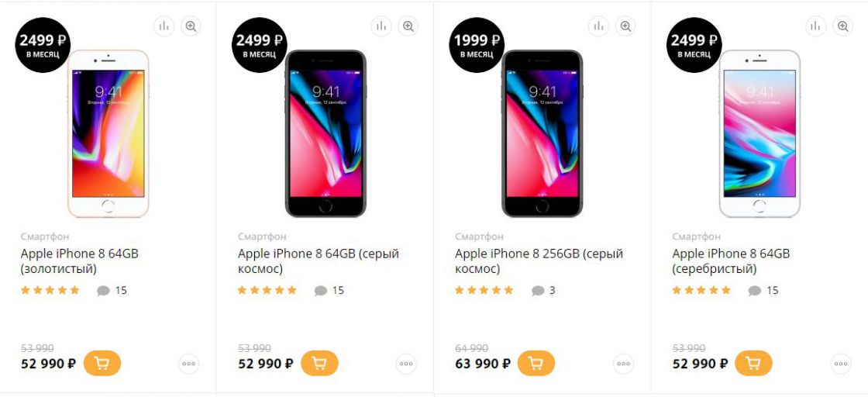Click compare icon on iPhone 8 256GB card

(x=598, y=26)
